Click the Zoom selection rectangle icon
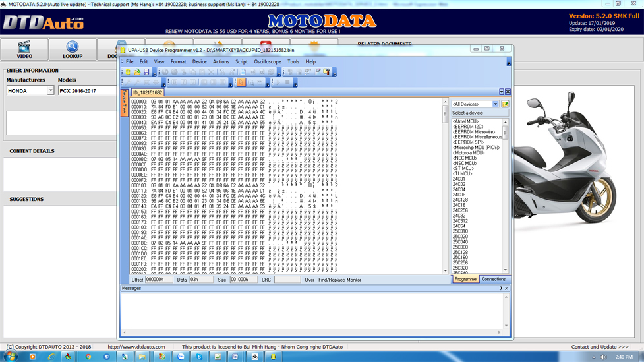The width and height of the screenshot is (644, 362). (x=250, y=82)
